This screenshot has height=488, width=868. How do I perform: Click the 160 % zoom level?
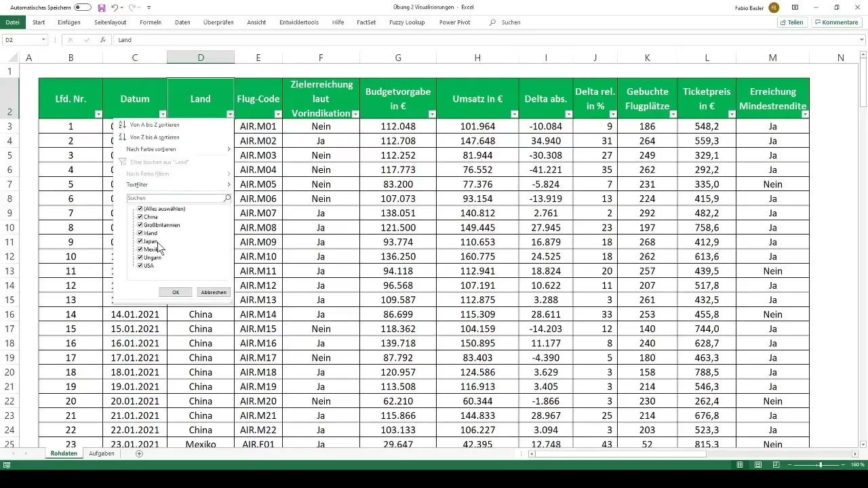(858, 465)
